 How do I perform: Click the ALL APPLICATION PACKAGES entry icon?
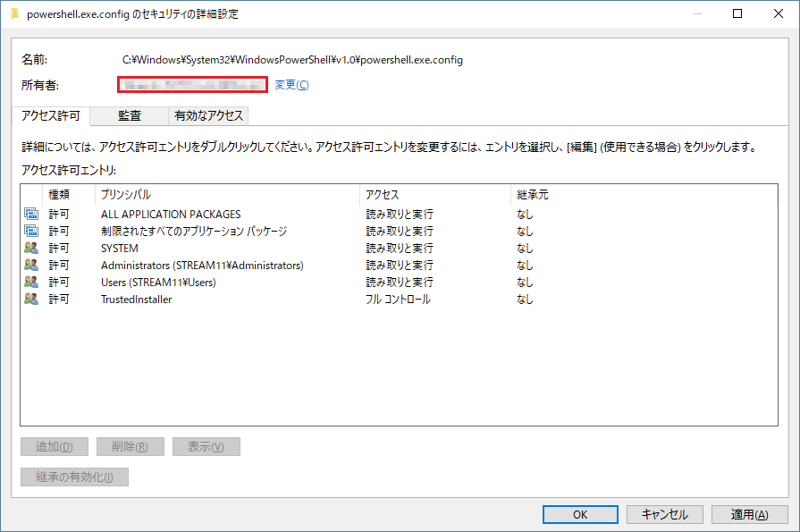tap(31, 215)
